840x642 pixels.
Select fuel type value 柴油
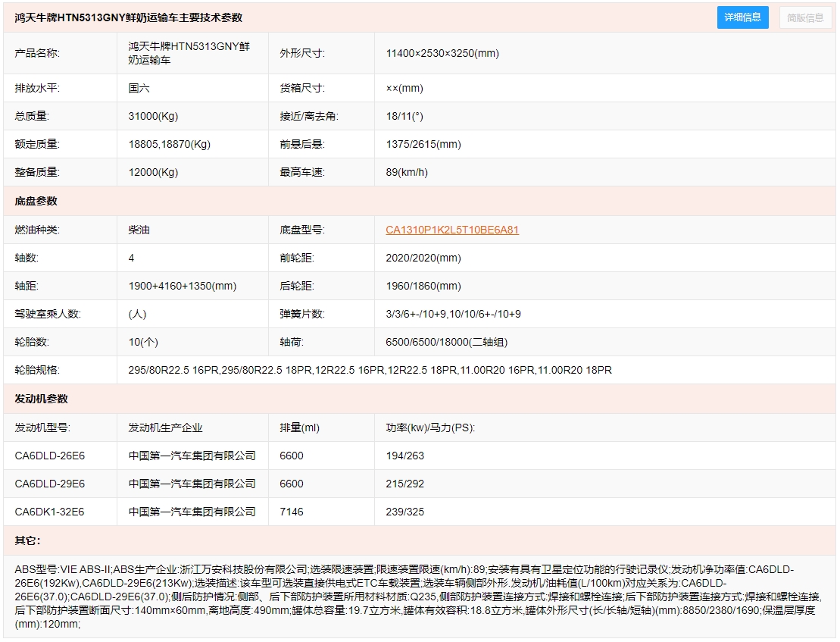point(139,230)
